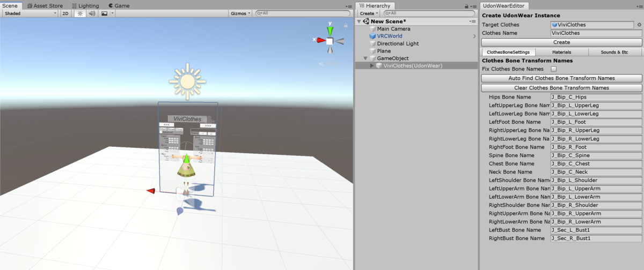Click Hips Bone Name field

pyautogui.click(x=596, y=97)
